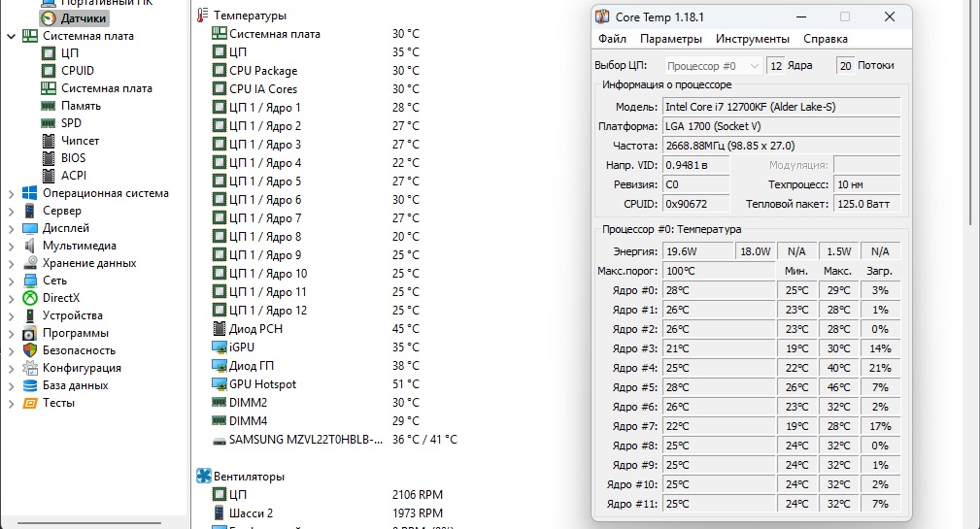Click the Core Temp title bar icon
Image resolution: width=980 pixels, height=529 pixels.
pos(603,17)
